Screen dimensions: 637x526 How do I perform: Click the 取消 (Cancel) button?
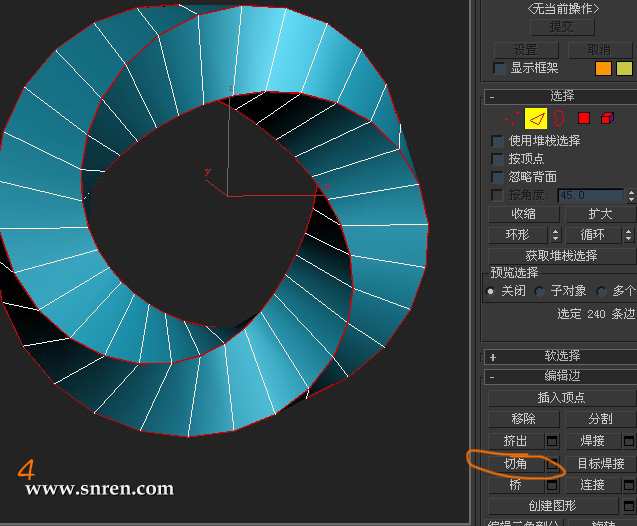(600, 50)
